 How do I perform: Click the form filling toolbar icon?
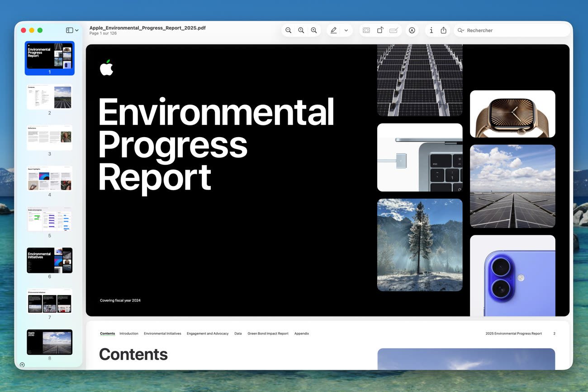[394, 30]
